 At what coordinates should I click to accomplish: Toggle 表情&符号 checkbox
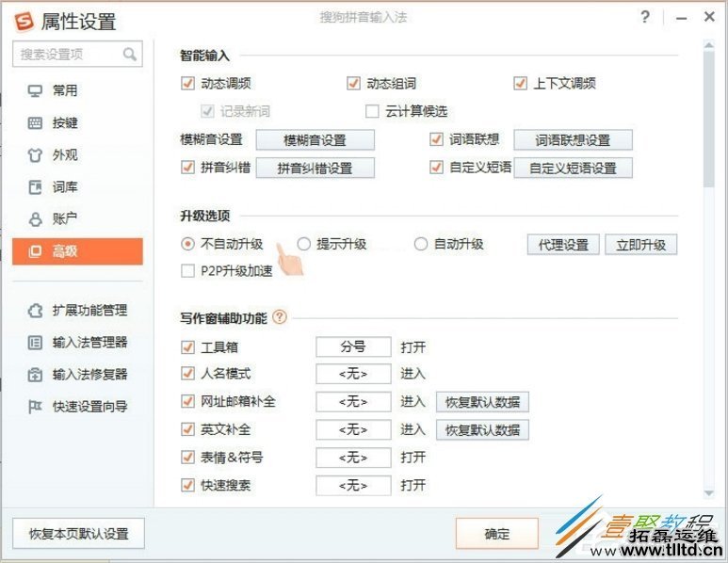point(187,458)
